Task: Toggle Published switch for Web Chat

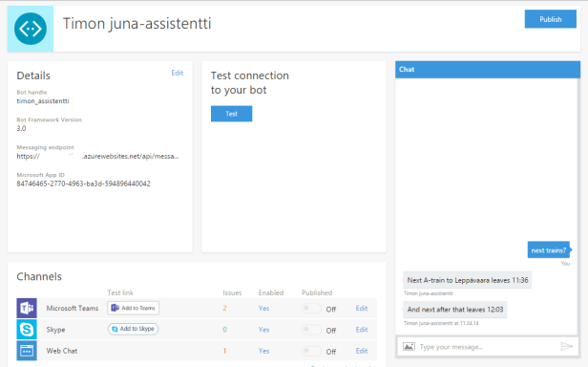Action: (311, 351)
